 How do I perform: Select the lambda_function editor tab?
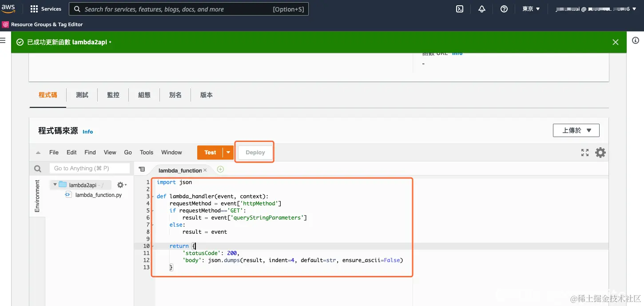[180, 170]
